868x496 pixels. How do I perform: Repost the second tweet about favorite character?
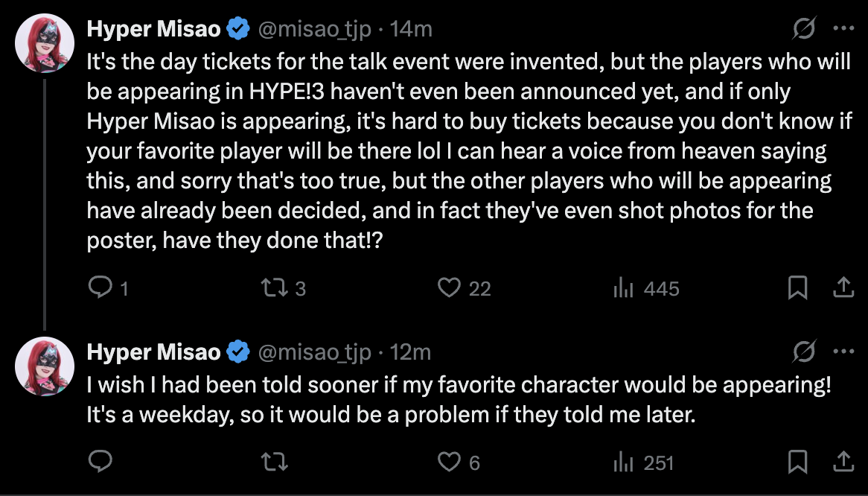[x=275, y=462]
